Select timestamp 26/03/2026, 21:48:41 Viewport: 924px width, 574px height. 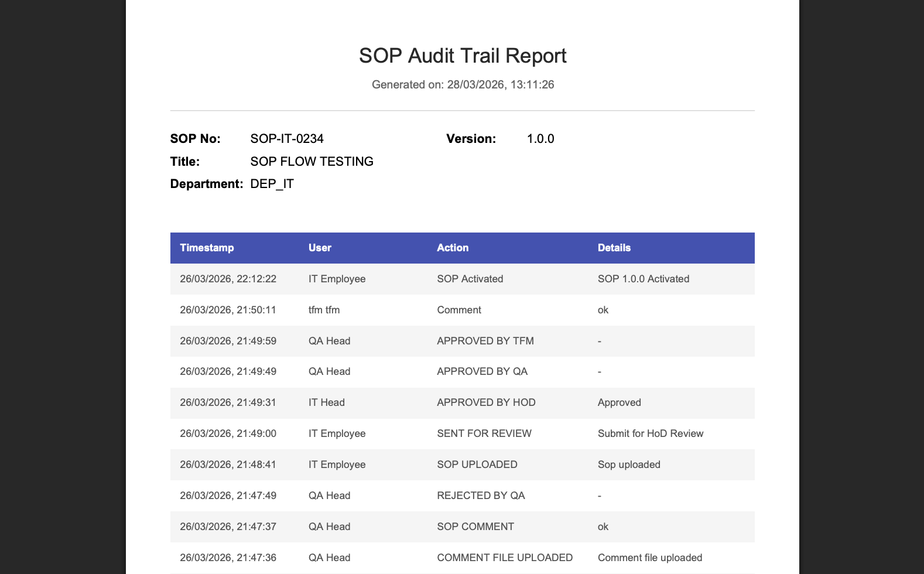coord(228,464)
